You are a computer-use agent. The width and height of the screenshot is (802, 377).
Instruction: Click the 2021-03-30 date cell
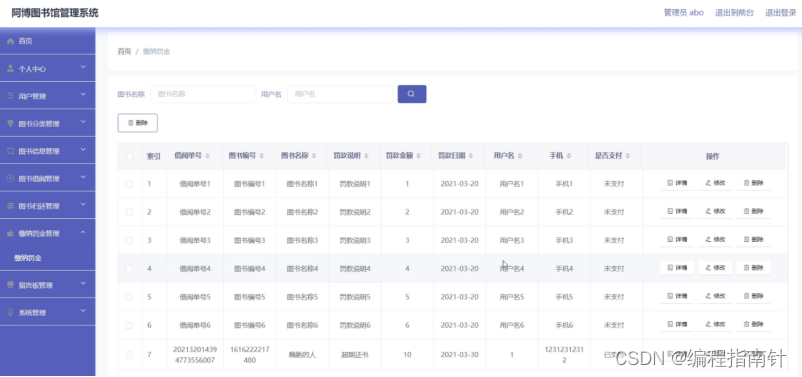[x=459, y=354]
